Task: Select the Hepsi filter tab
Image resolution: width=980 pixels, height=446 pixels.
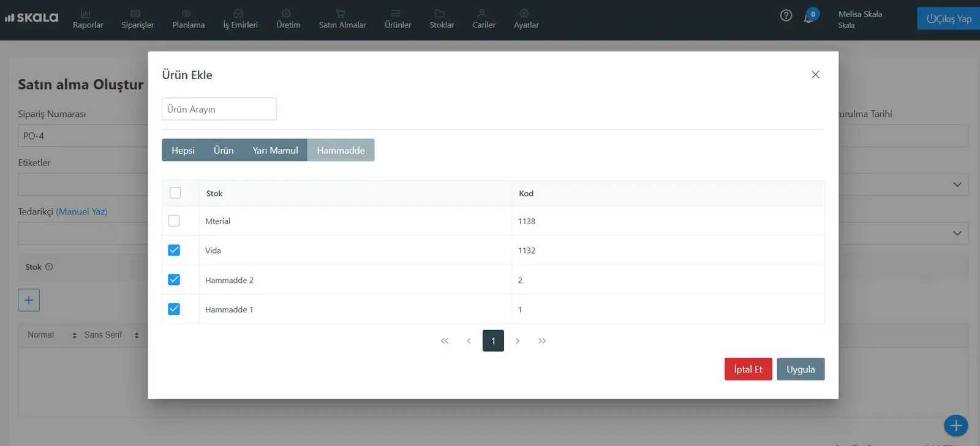Action: [183, 150]
